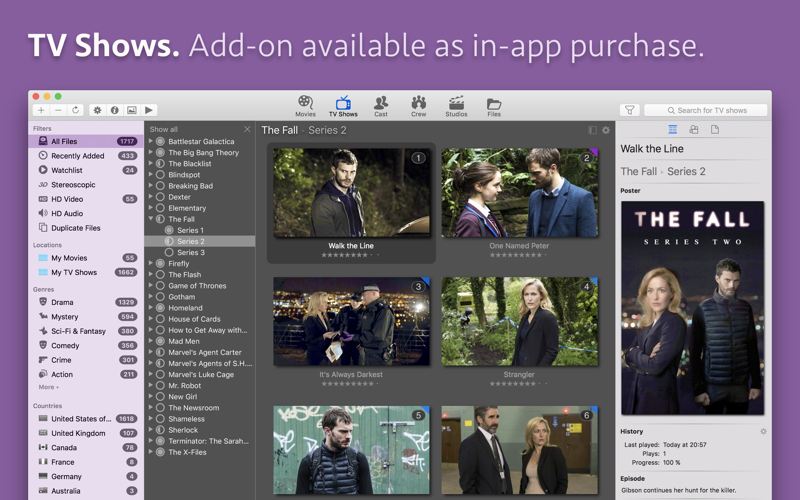Switch to the Movies tab
800x500 pixels.
[305, 106]
